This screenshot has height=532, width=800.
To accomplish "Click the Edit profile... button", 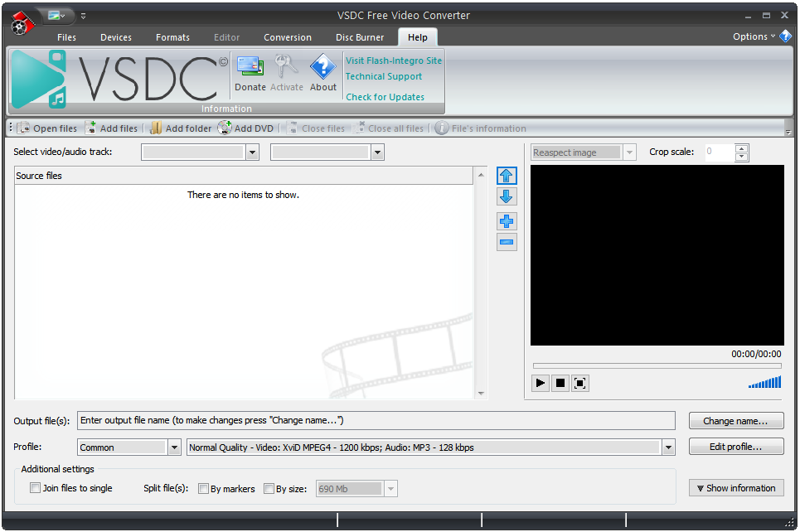I will [735, 447].
